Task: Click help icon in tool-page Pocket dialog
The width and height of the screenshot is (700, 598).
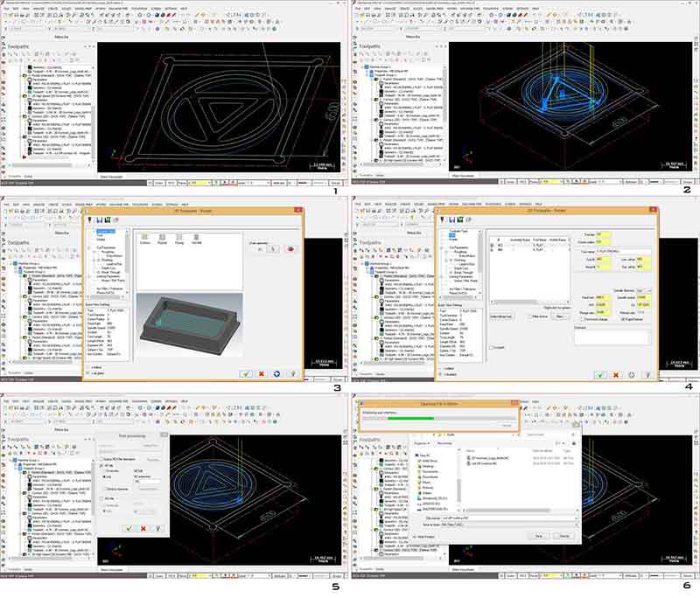Action: click(x=647, y=375)
